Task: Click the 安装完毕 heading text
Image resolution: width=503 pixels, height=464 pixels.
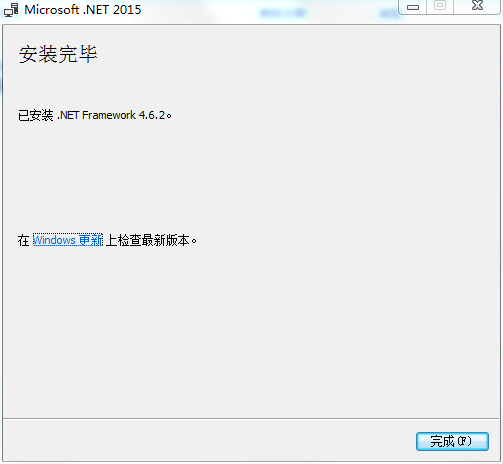Action: coord(58,54)
